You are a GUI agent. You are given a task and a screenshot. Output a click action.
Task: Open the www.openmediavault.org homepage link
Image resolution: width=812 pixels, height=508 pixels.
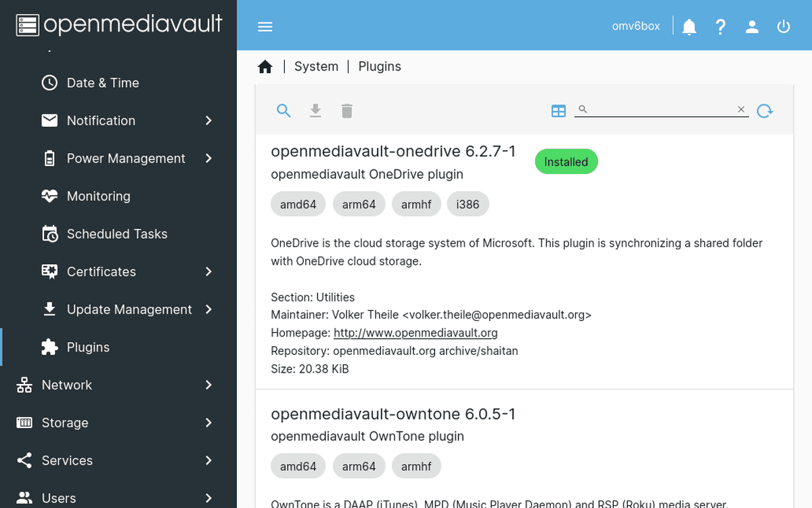(x=415, y=333)
